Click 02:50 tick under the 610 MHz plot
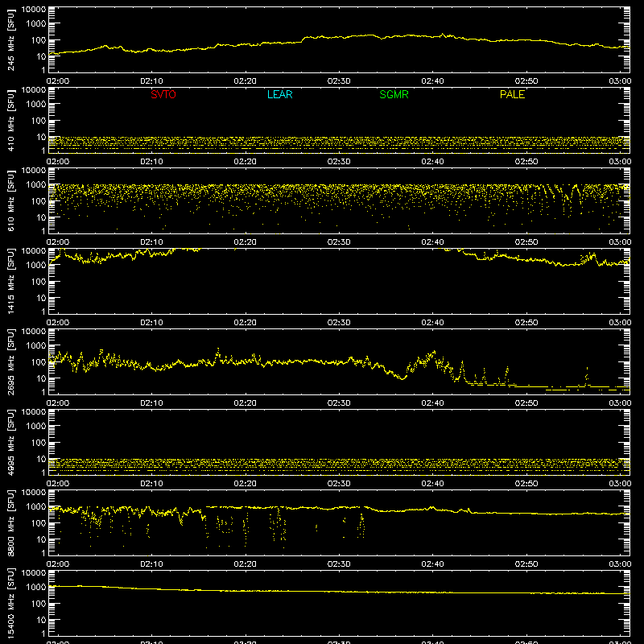644x644 pixels. pos(526,242)
